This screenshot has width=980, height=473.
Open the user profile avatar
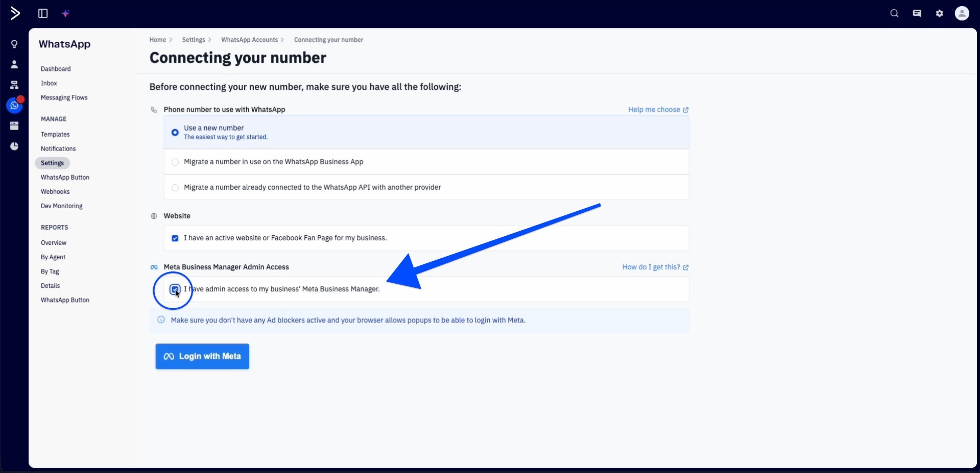click(962, 13)
